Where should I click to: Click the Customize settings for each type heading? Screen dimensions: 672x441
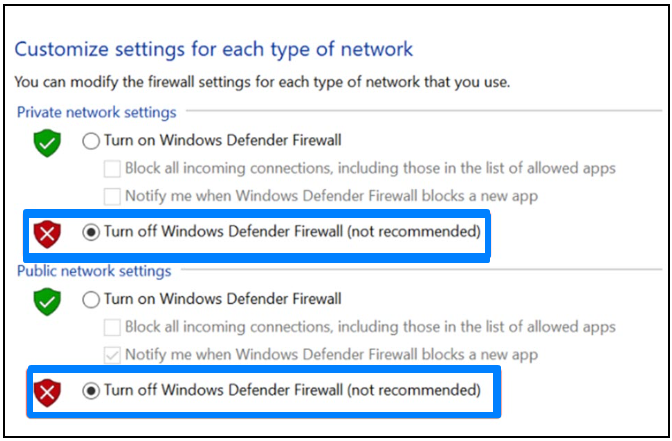213,49
